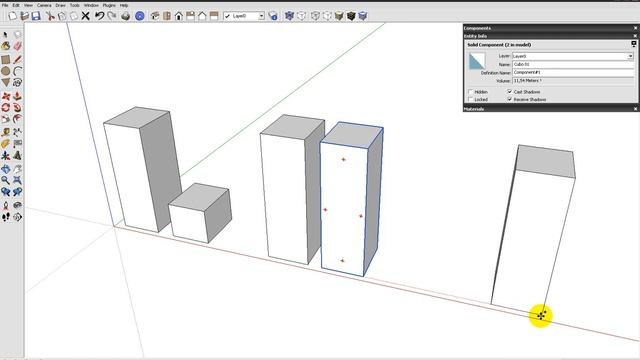Select the Circle tool
Image resolution: width=640 pixels, height=360 pixels.
coord(5,71)
